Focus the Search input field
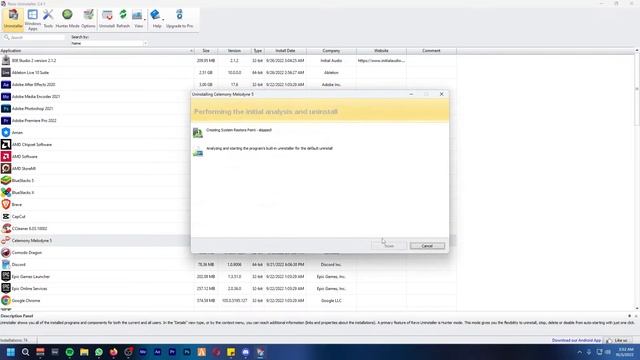Image resolution: width=640 pixels, height=360 pixels. (x=34, y=37)
